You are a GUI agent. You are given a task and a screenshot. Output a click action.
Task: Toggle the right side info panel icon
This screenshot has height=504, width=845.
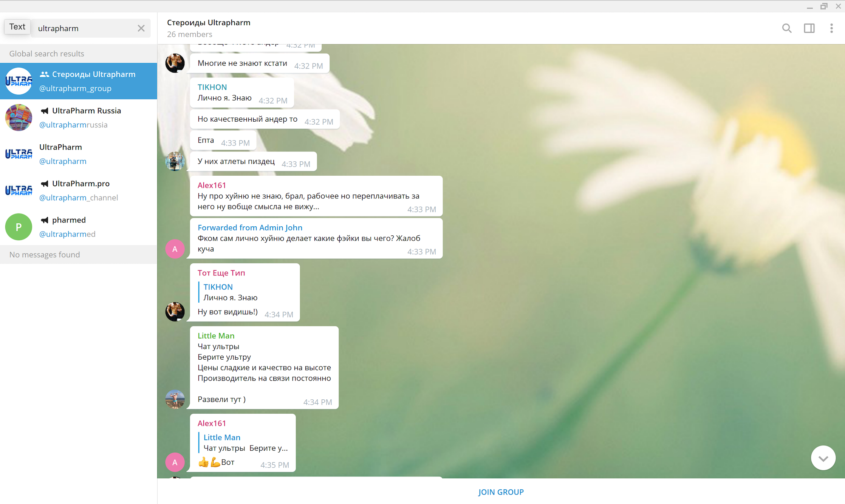click(x=809, y=28)
